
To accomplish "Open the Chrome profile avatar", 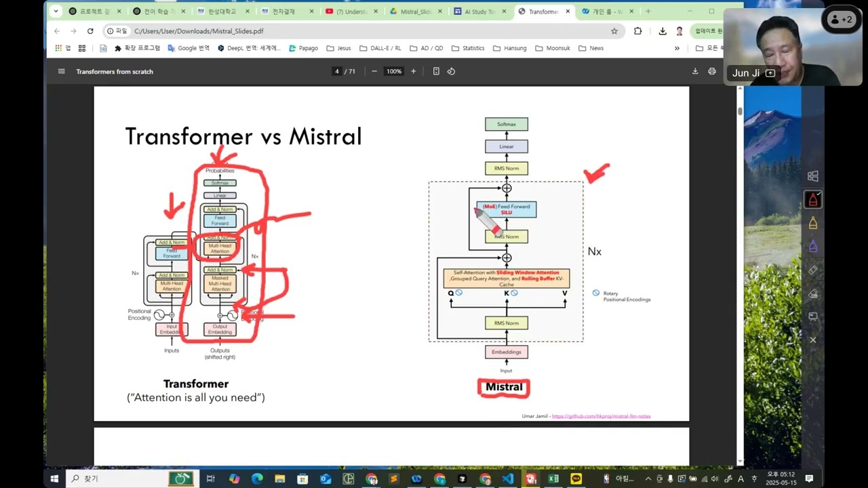I will pyautogui.click(x=679, y=31).
